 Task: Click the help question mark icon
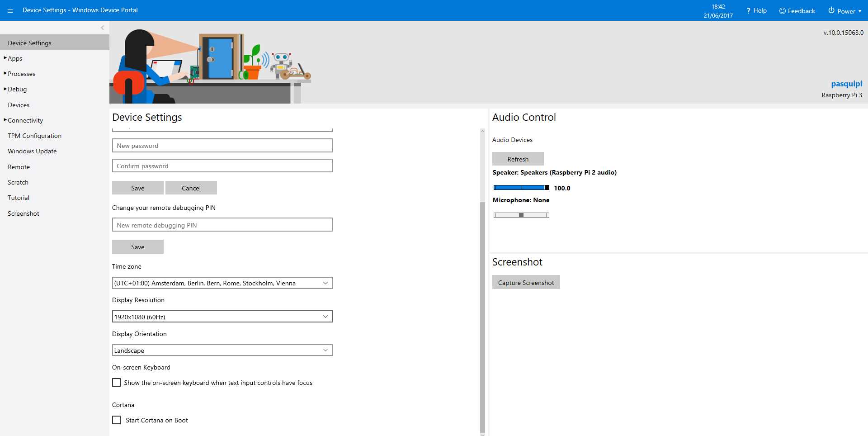point(749,11)
